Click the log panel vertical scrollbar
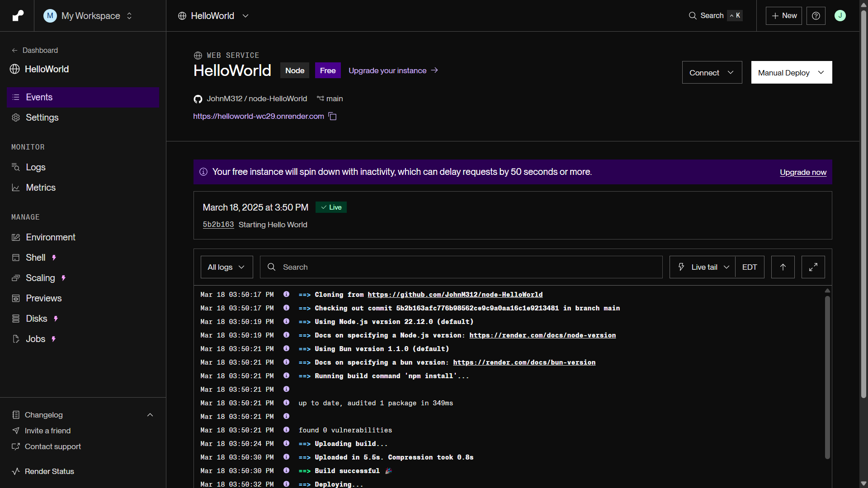 point(827,377)
